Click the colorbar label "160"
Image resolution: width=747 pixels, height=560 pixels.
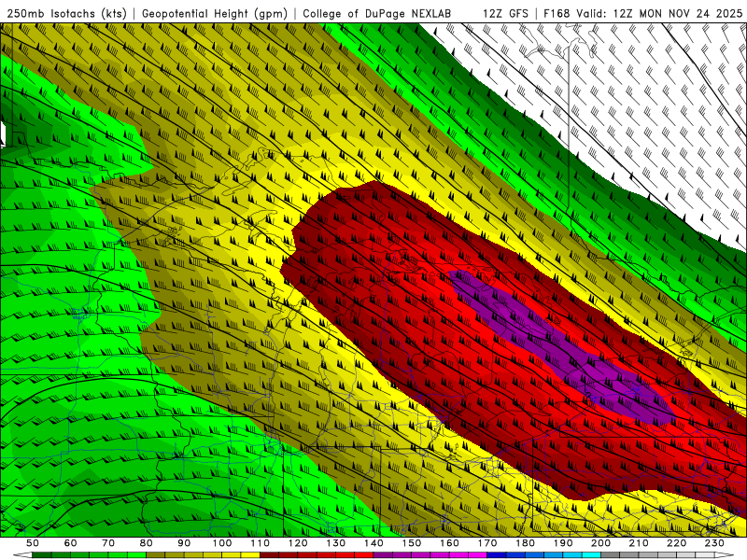(x=449, y=543)
